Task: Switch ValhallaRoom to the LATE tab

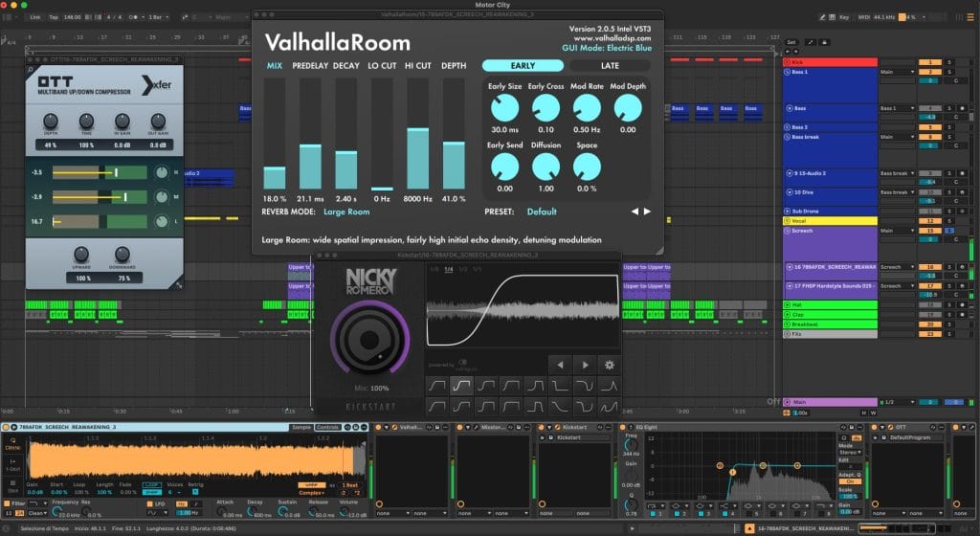Action: tap(610, 66)
